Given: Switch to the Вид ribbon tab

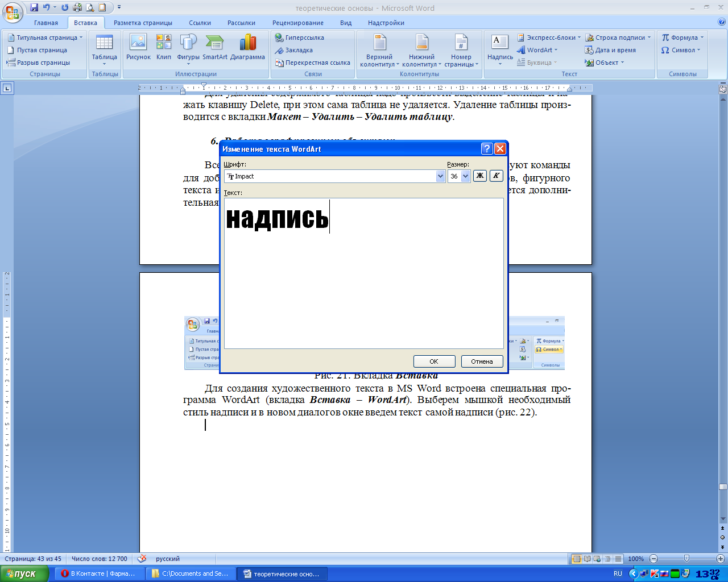Looking at the screenshot, I should click(x=346, y=23).
